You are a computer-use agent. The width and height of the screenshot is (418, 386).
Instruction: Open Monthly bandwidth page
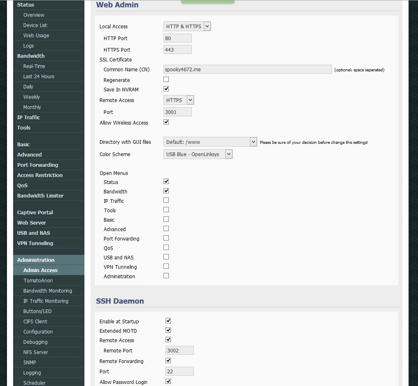(x=32, y=107)
